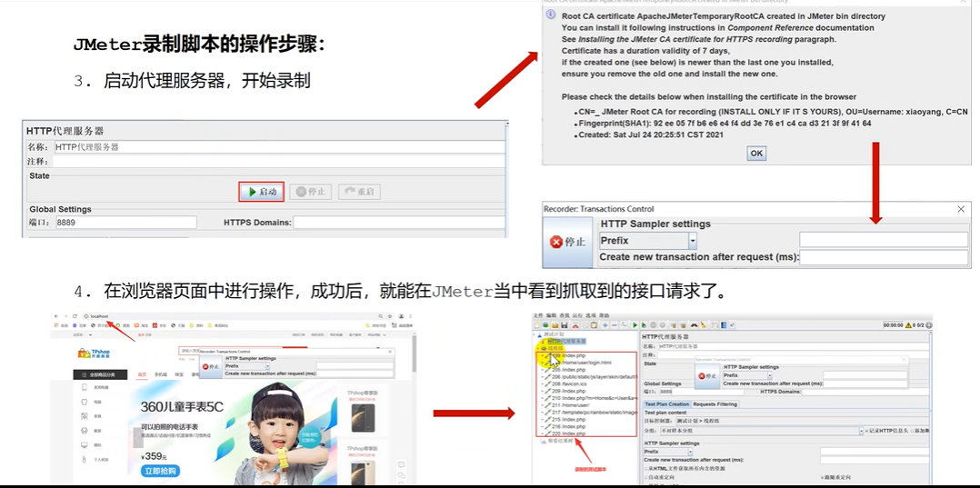Click OK in the Root CA certificate dialog
Screen dimensions: 980x488
(756, 153)
